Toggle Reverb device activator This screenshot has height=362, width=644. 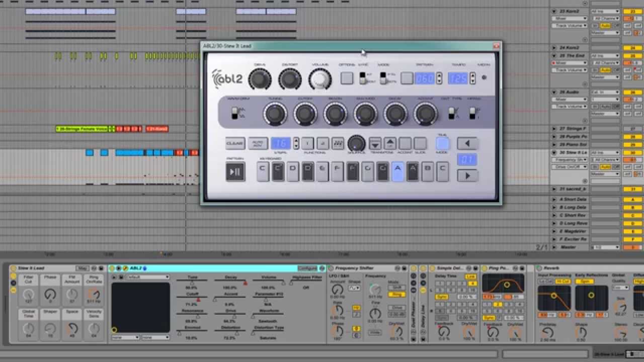click(539, 268)
